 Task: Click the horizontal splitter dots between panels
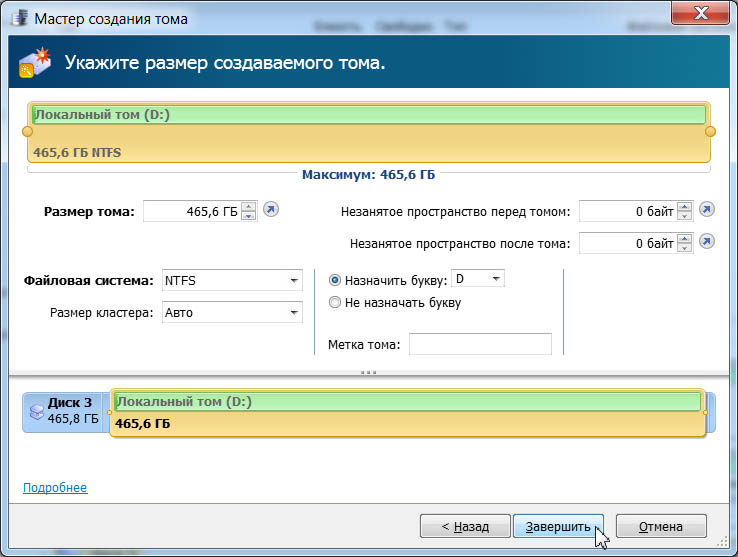click(x=368, y=372)
